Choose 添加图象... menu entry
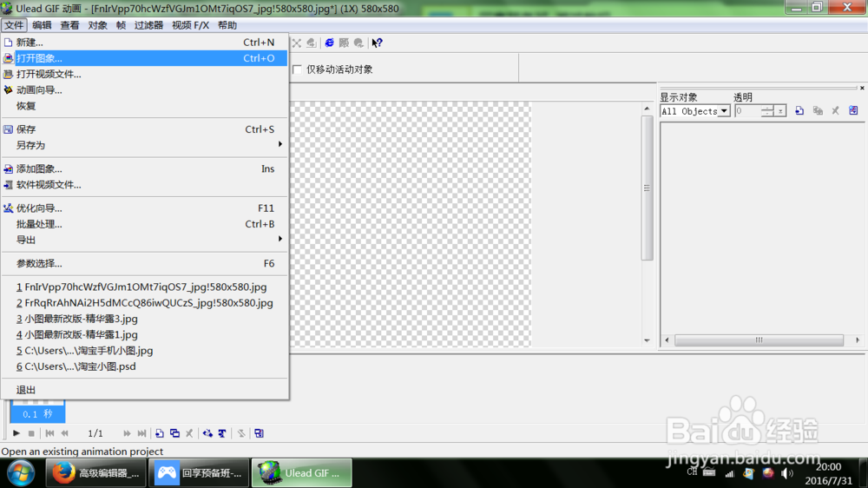This screenshot has height=488, width=868. tap(145, 169)
